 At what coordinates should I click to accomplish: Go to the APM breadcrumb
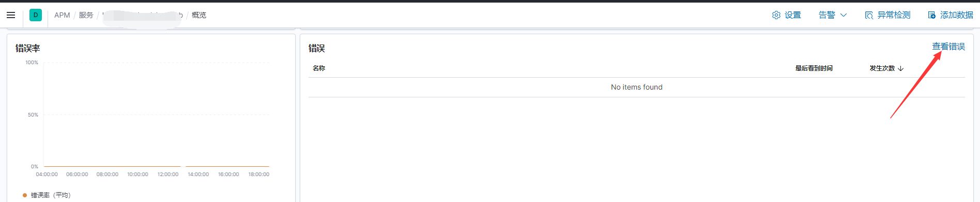point(62,15)
